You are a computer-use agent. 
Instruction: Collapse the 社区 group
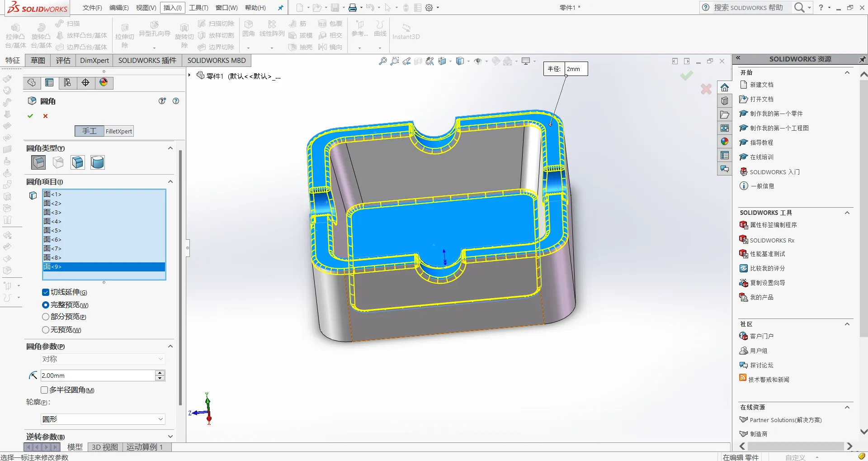[847, 324]
